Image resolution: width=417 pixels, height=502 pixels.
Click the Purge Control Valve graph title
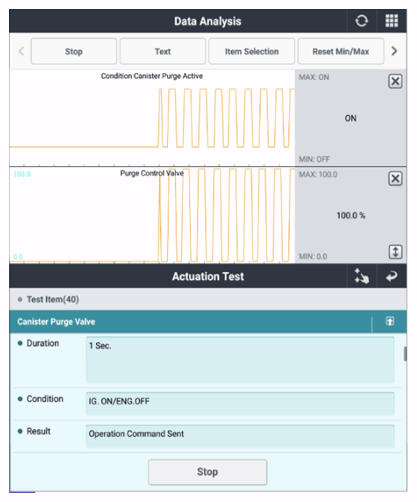pyautogui.click(x=152, y=173)
